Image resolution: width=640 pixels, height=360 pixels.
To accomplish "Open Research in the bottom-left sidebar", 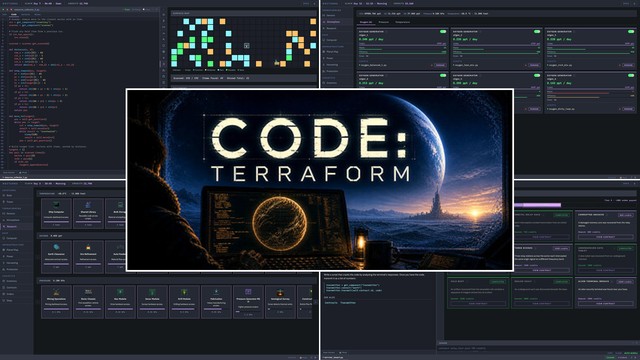I will coord(11,227).
